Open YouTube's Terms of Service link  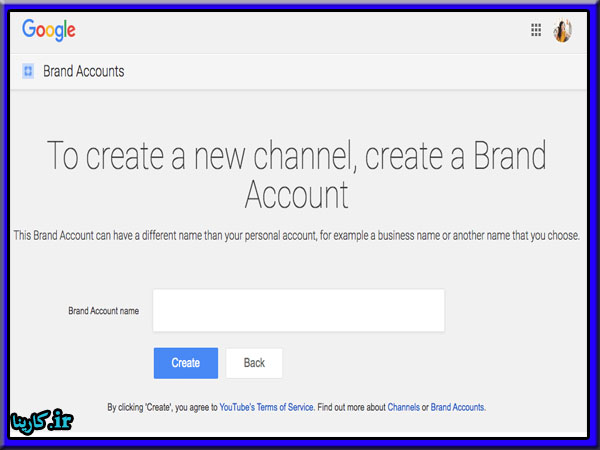click(x=266, y=407)
